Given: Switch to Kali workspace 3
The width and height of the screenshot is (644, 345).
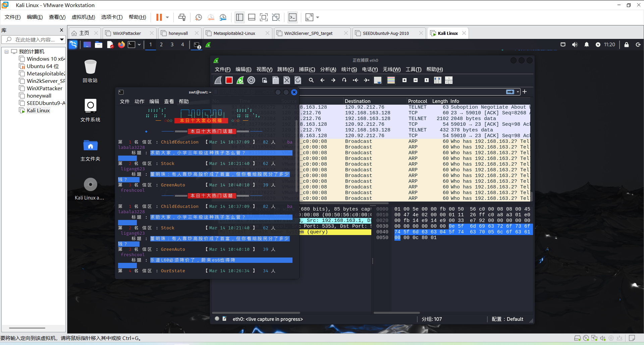Looking at the screenshot, I should pos(172,45).
